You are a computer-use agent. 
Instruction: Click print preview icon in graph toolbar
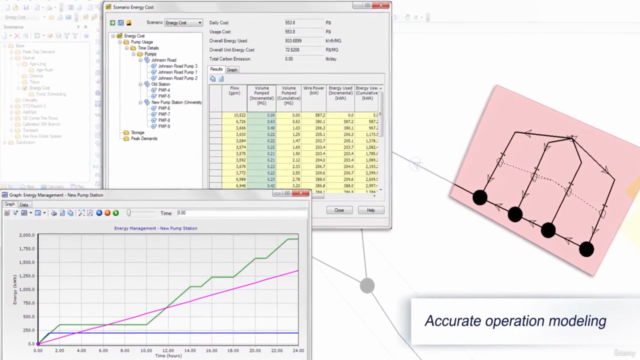click(x=62, y=213)
